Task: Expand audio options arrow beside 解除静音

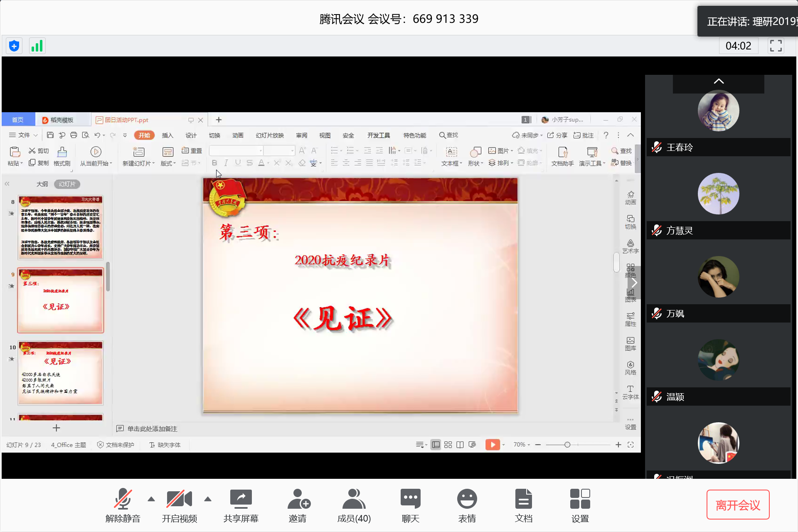Action: (151, 499)
